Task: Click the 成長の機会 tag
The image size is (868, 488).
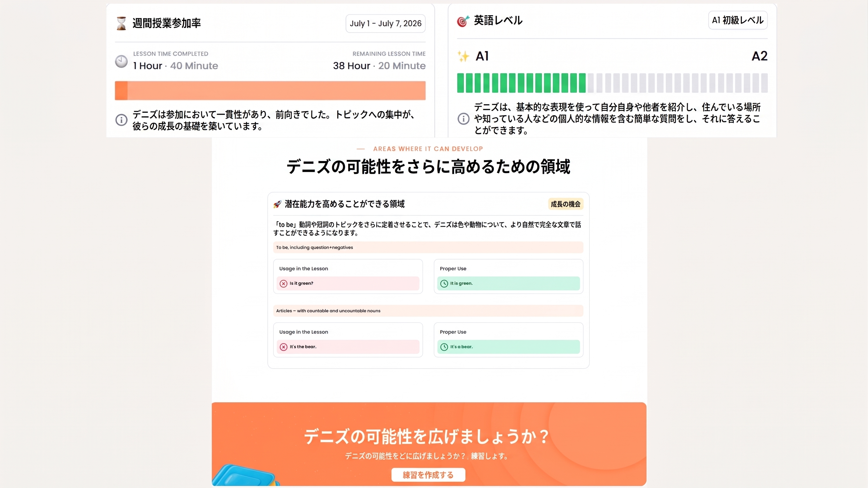Action: tap(565, 204)
